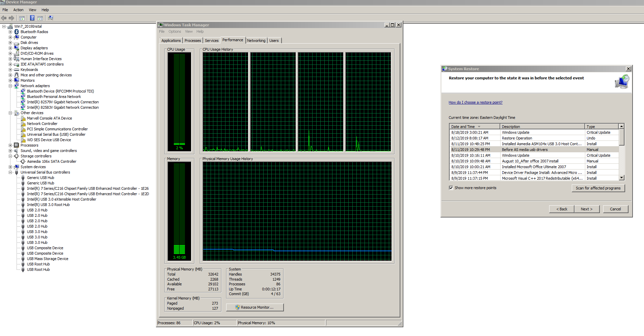This screenshot has width=644, height=336.
Task: Open 'How do I choose a restore point?' link
Action: 475,102
